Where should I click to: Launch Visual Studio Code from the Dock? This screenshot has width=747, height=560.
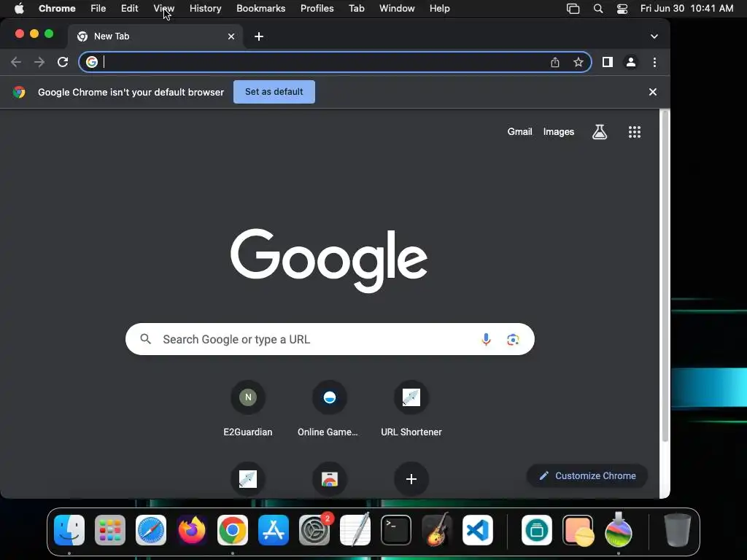tap(478, 530)
